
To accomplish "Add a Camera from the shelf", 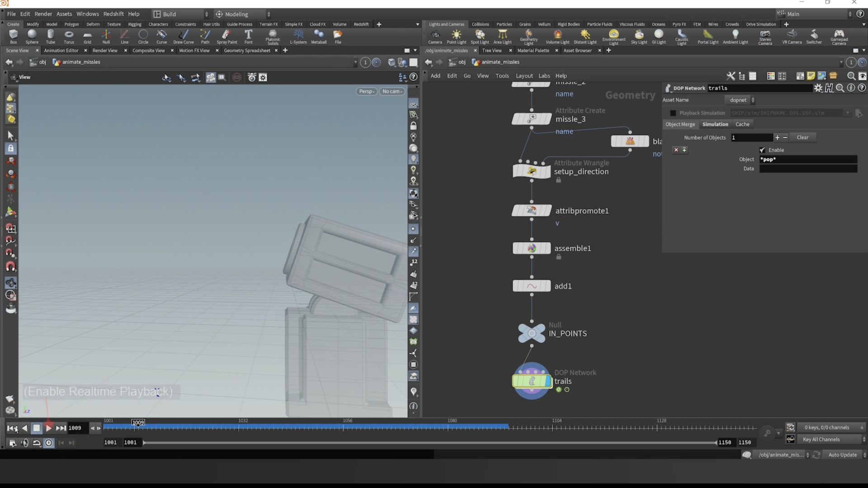I will coord(435,37).
